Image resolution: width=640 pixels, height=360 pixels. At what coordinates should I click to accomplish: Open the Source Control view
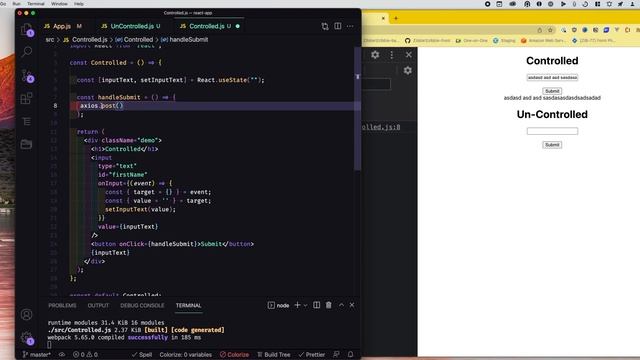click(27, 76)
